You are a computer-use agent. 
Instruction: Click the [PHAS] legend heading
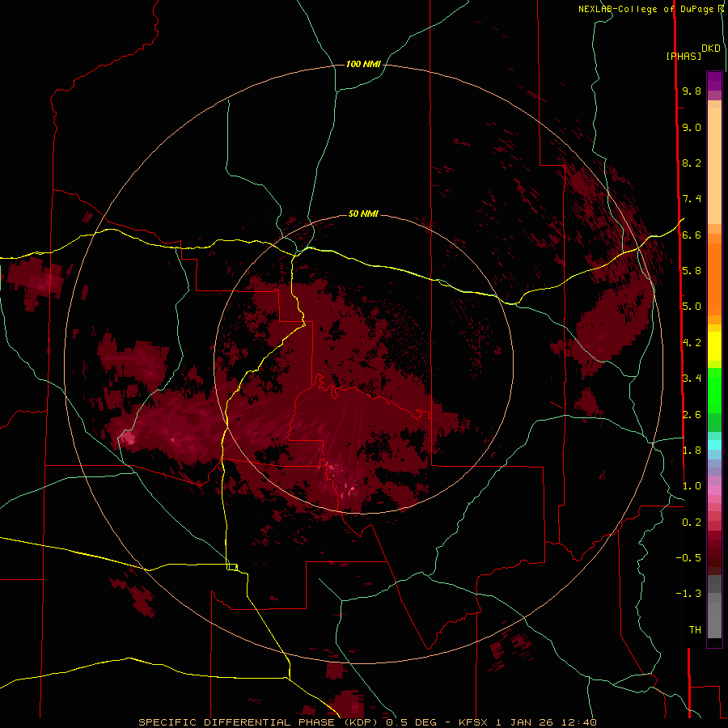[x=684, y=56]
